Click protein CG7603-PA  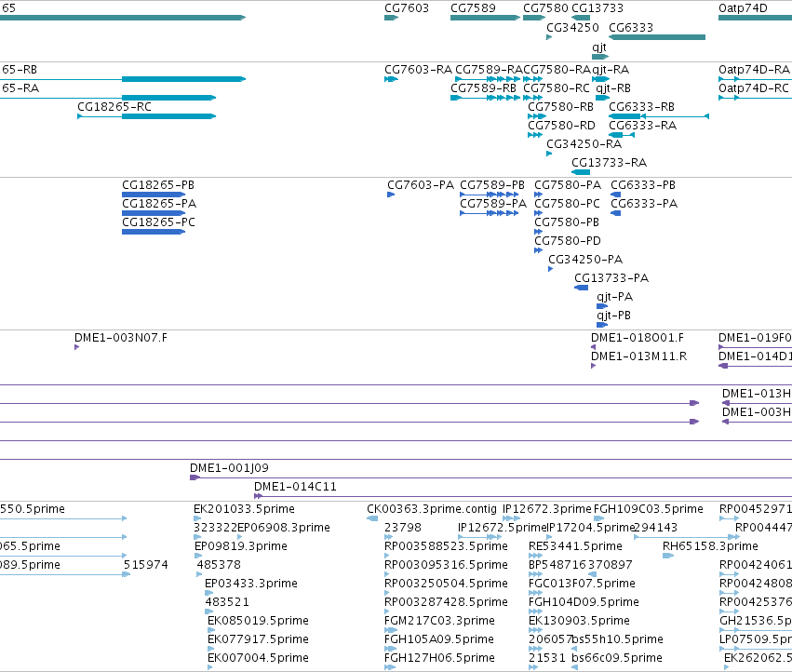pyautogui.click(x=421, y=185)
